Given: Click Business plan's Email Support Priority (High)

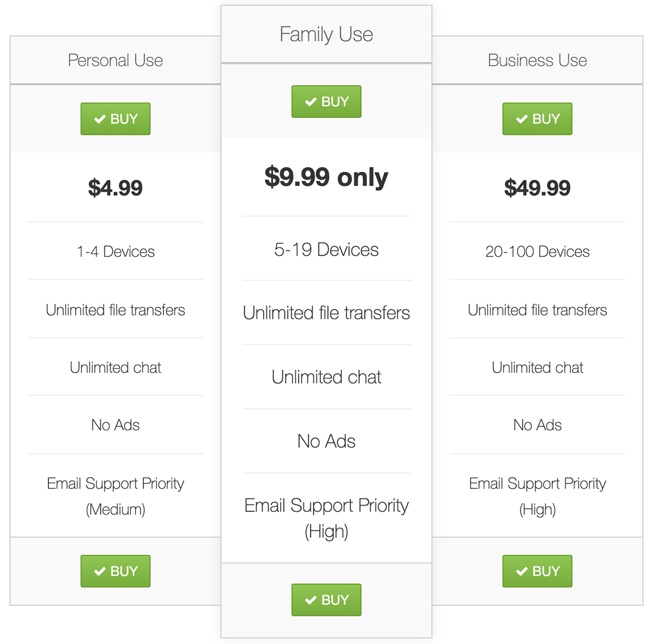Looking at the screenshot, I should 537,496.
